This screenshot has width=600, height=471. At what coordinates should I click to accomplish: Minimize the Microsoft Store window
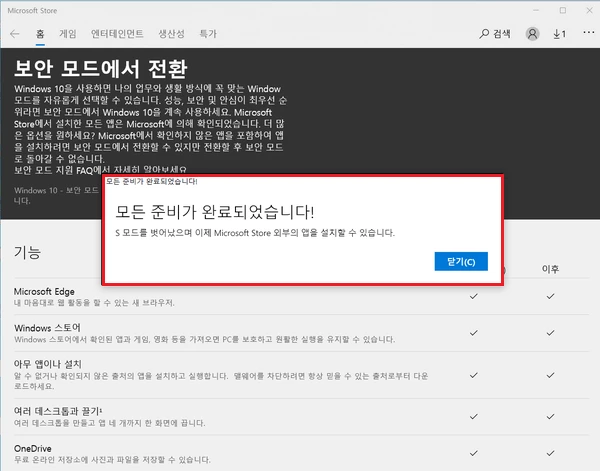point(536,10)
